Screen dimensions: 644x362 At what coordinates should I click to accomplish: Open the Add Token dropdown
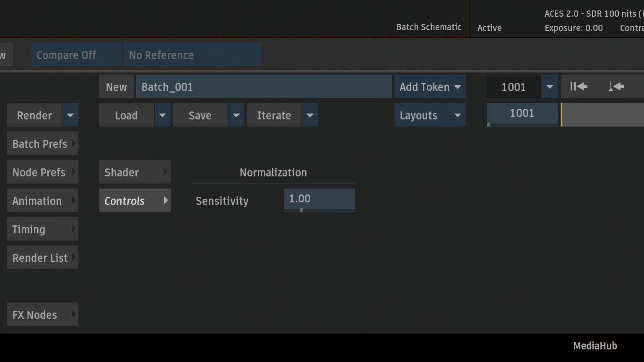coord(430,87)
